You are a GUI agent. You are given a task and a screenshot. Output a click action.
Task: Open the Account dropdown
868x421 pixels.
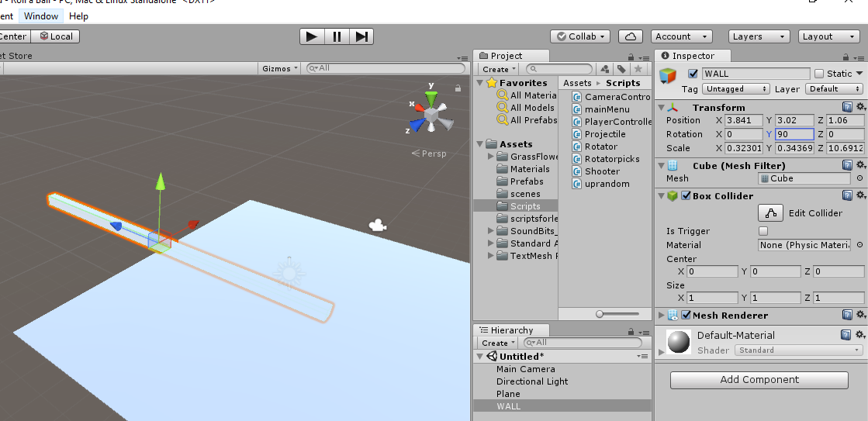click(x=682, y=36)
